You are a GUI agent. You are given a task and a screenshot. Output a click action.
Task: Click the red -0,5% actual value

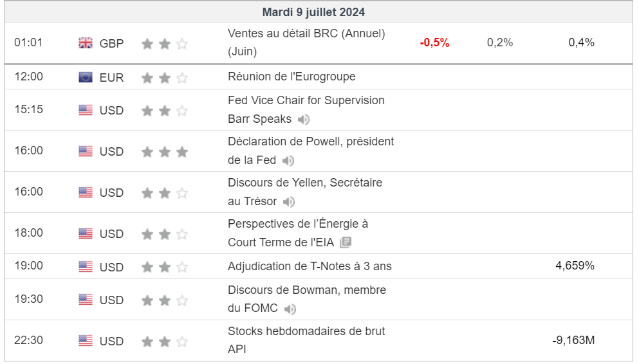click(x=434, y=42)
